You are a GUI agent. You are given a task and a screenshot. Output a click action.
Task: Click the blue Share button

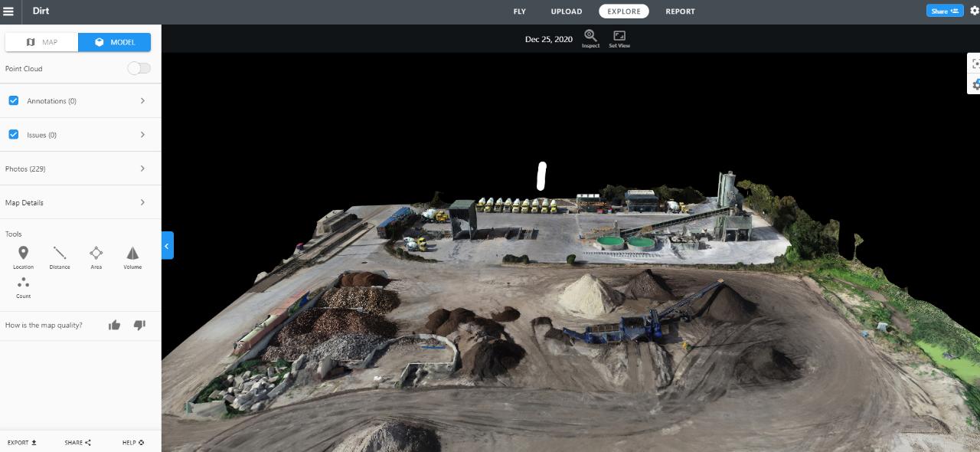tap(945, 11)
